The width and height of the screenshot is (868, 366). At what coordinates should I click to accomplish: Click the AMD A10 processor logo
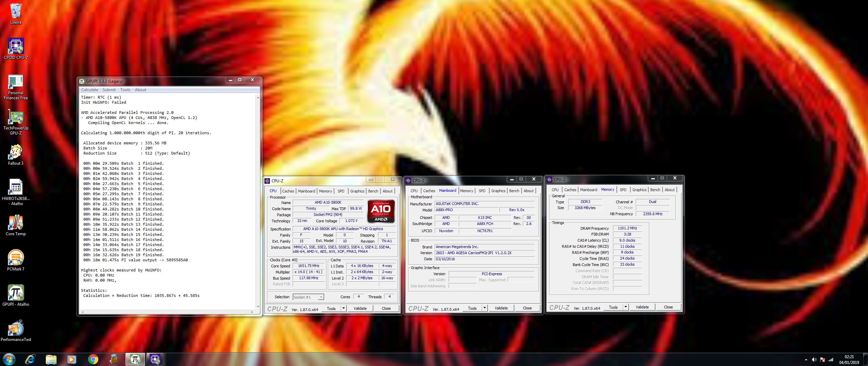coord(381,211)
